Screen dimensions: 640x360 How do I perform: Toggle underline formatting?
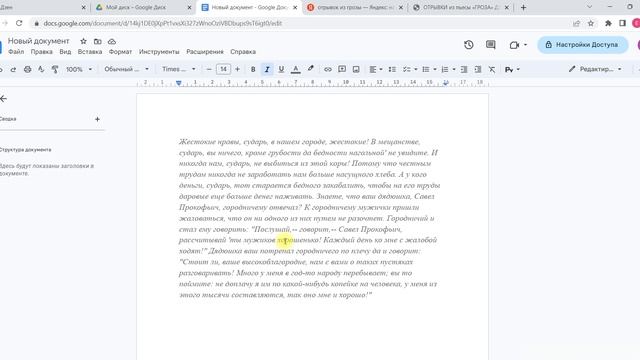(281, 69)
